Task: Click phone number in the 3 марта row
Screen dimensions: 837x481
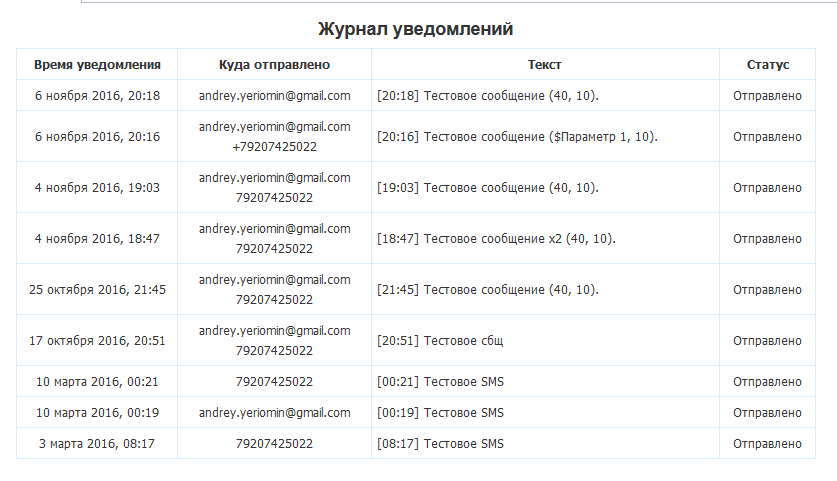Action: (x=274, y=444)
